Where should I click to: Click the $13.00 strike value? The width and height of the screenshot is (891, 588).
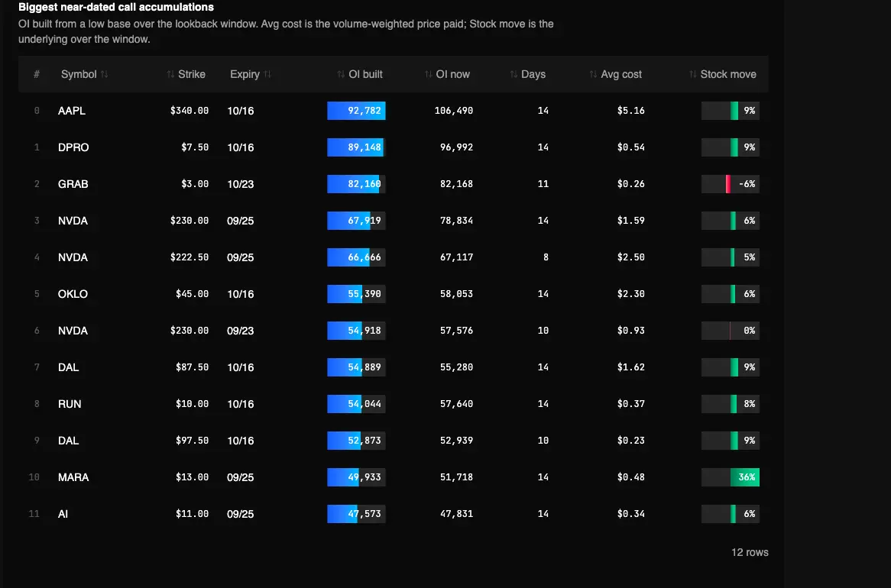[x=192, y=477]
